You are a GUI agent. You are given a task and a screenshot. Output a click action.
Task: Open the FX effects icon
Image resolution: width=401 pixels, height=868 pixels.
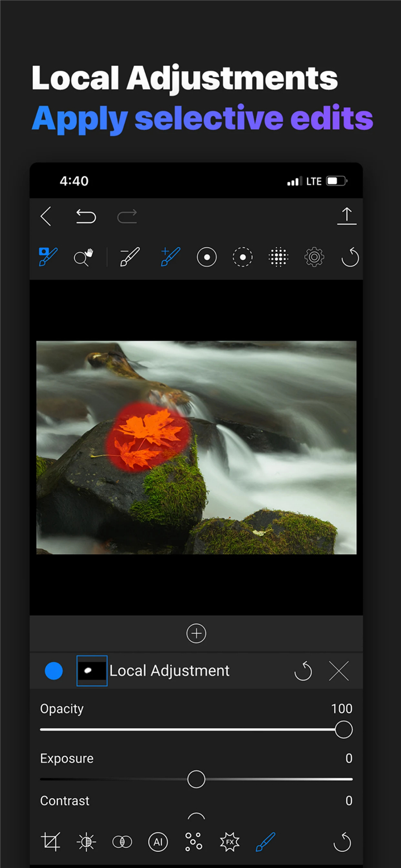229,841
